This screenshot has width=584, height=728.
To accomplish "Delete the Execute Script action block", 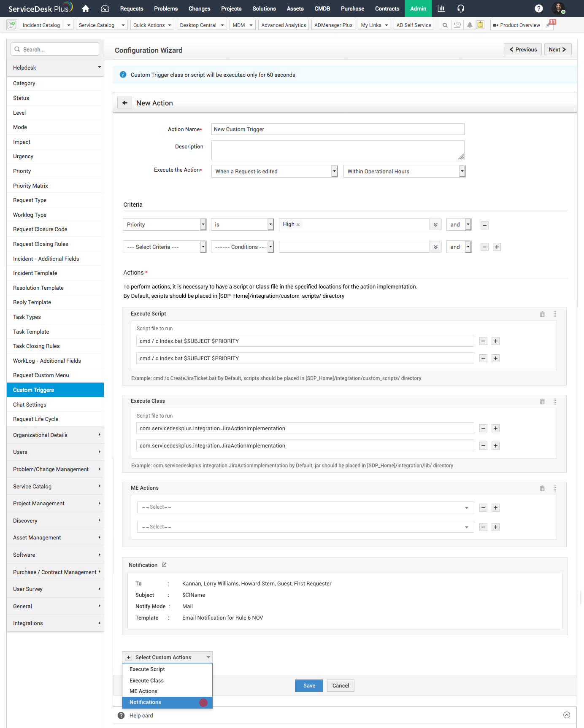I will click(x=542, y=314).
